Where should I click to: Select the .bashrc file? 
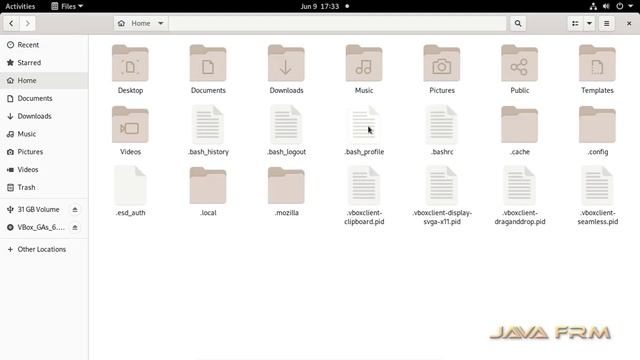pos(442,125)
